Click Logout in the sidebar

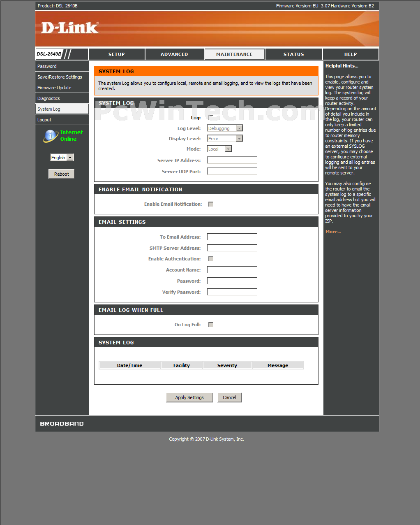point(62,120)
